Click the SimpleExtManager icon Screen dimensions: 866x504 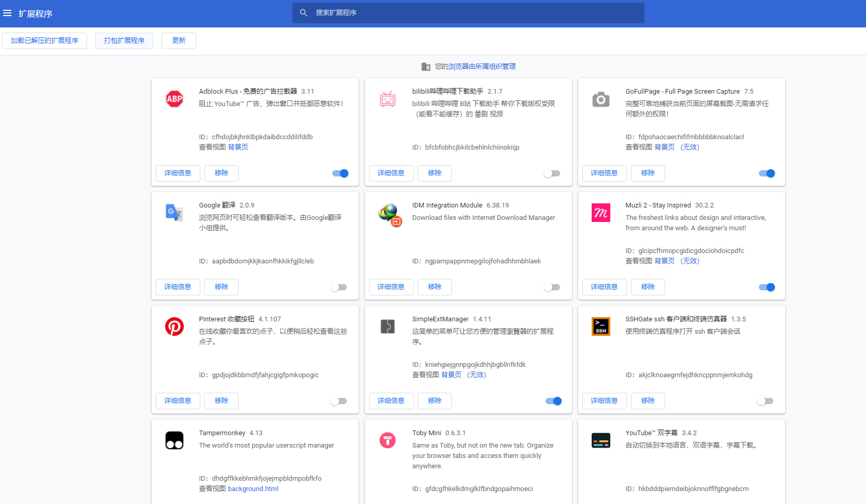pos(388,326)
